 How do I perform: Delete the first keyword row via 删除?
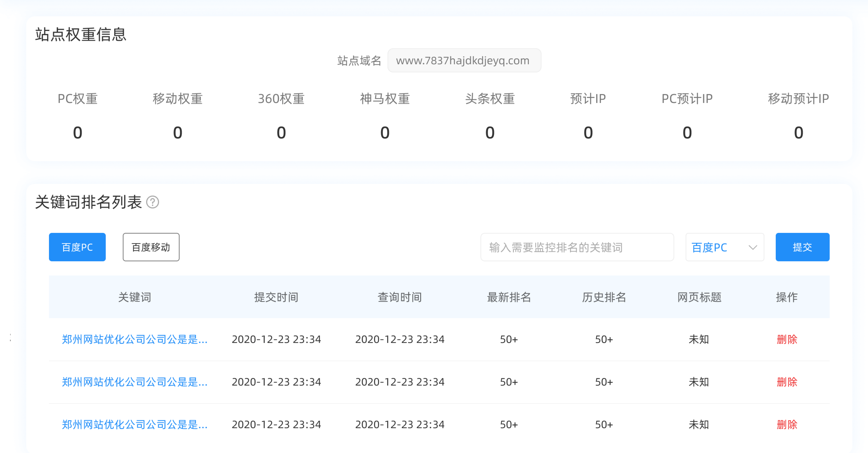pos(786,339)
